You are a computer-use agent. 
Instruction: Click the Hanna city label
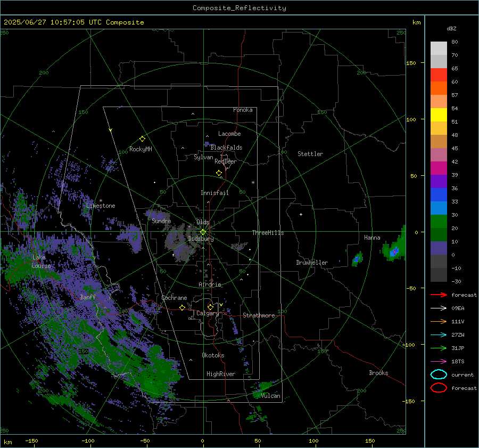pyautogui.click(x=372, y=238)
